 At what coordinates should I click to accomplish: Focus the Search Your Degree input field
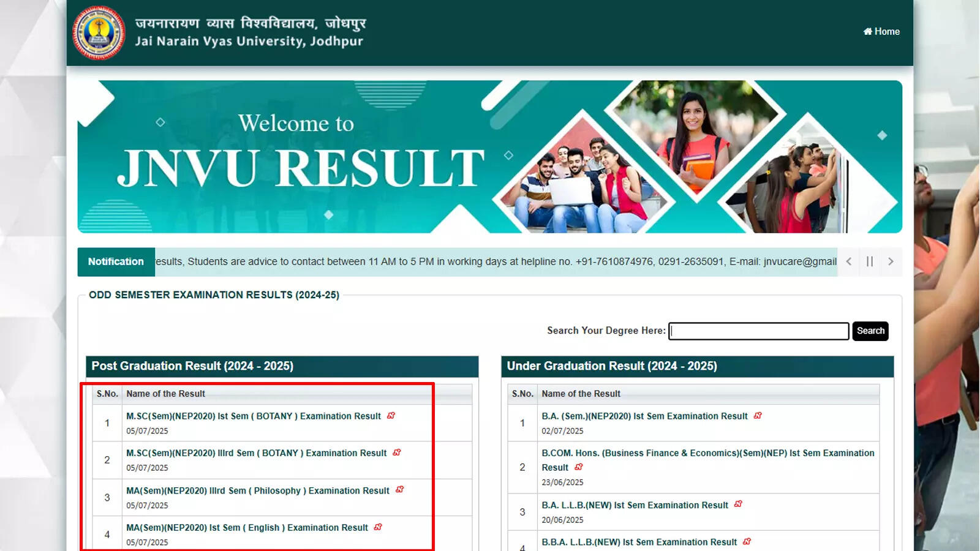pos(758,331)
